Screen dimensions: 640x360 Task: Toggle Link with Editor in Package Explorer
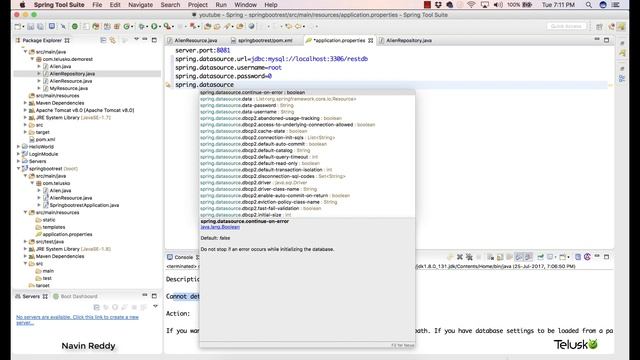point(113,40)
